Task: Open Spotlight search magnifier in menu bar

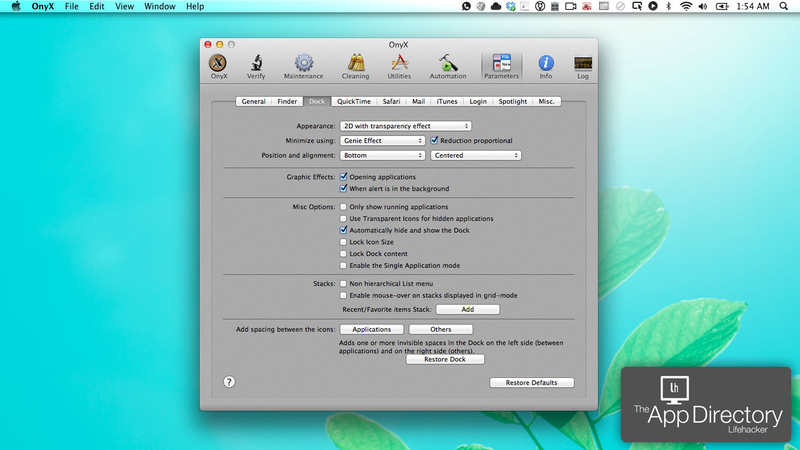Action: (x=784, y=6)
